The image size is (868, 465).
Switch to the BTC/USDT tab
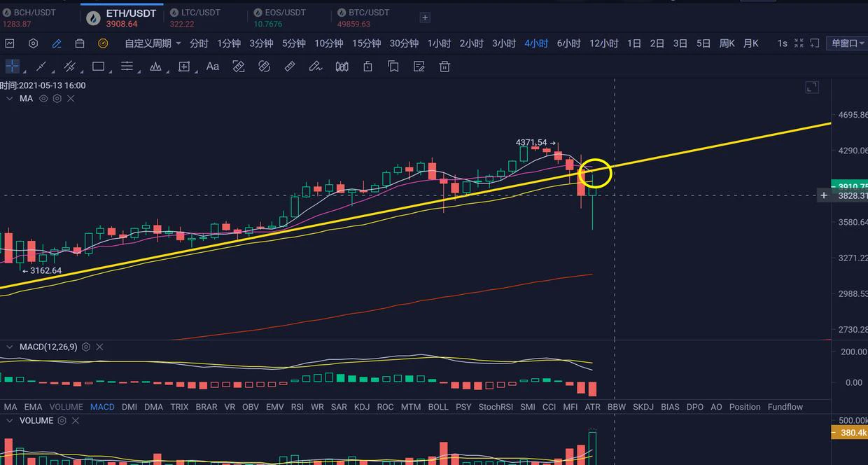tap(363, 18)
